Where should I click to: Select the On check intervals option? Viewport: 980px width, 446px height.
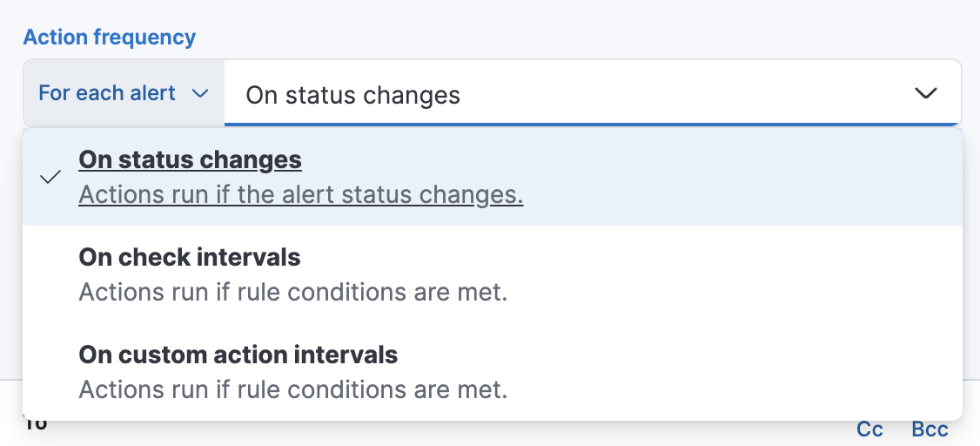(x=190, y=258)
